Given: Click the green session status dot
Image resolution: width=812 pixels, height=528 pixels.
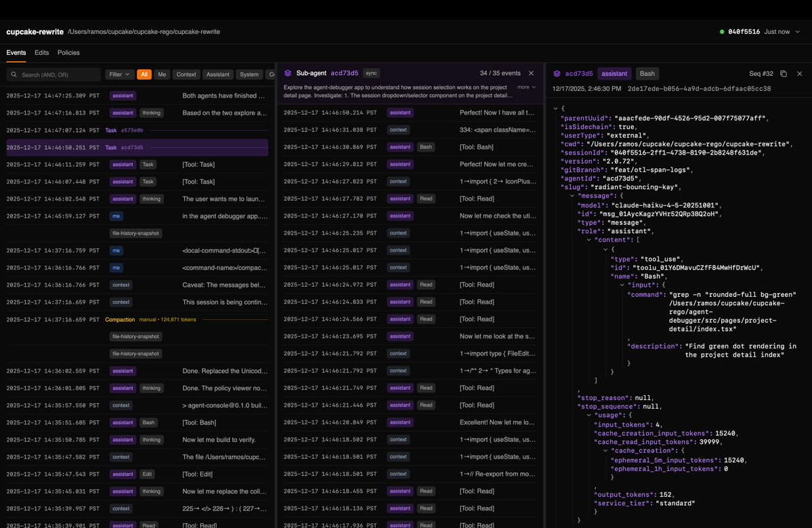Looking at the screenshot, I should [x=722, y=32].
